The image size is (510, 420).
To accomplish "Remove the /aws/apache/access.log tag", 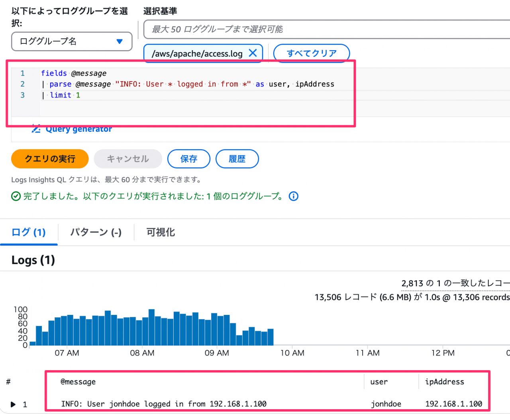I will point(253,53).
